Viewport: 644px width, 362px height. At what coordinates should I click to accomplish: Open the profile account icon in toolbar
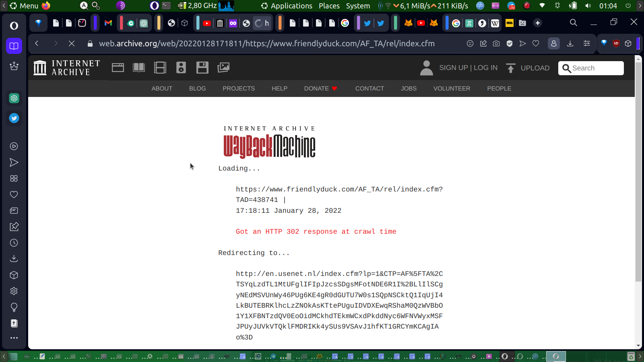[554, 43]
